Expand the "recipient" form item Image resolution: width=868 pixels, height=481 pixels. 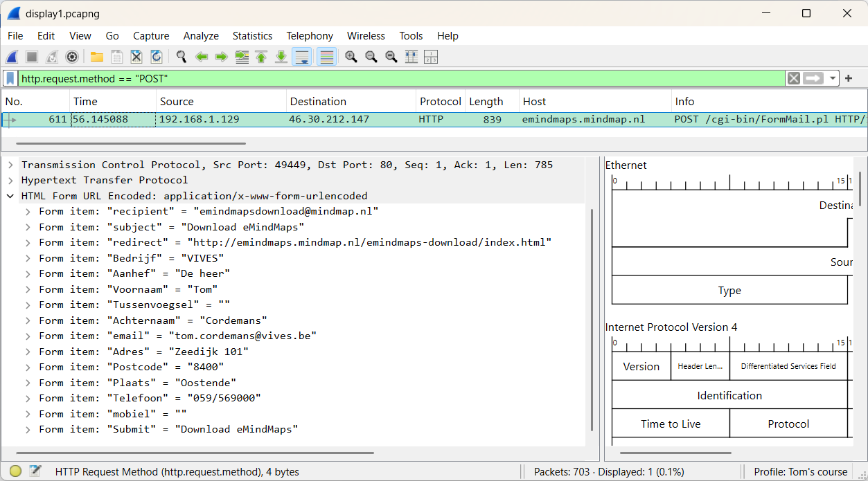pyautogui.click(x=28, y=212)
